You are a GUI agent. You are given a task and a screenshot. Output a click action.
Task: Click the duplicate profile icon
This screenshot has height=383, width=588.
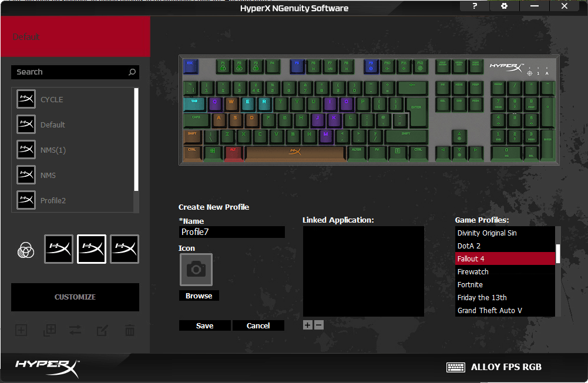click(x=49, y=330)
